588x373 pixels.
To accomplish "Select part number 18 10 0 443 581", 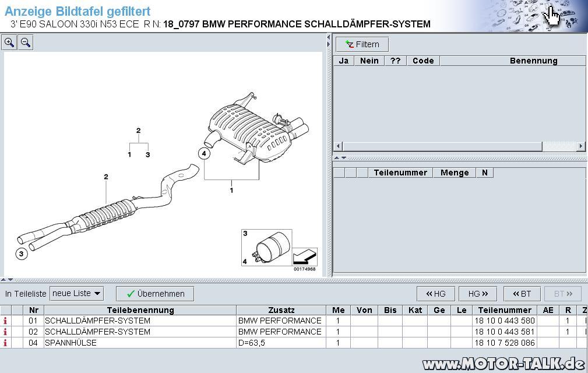I will [505, 332].
